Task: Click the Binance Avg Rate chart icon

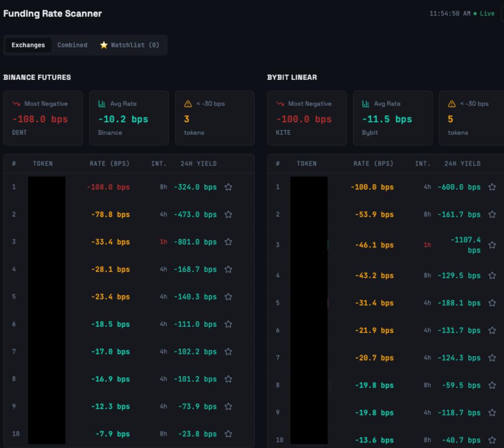Action: [x=102, y=103]
